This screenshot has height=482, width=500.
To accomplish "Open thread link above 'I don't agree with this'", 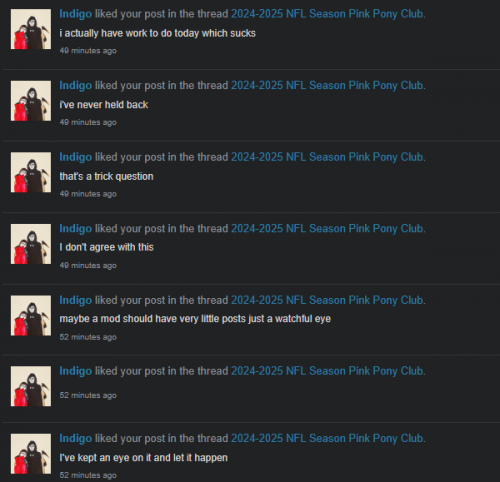I will (x=328, y=229).
